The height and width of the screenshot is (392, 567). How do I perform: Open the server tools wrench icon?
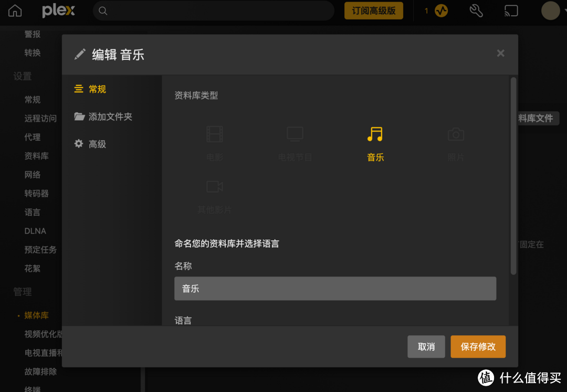coord(476,10)
